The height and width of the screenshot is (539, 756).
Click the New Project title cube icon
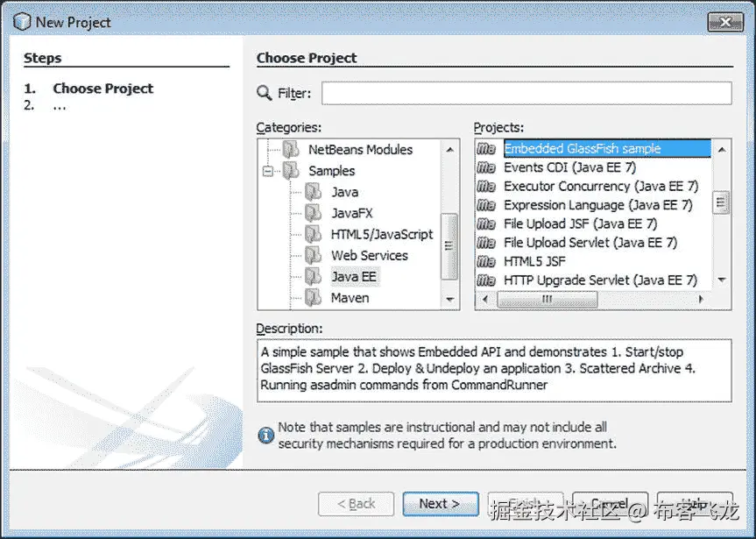pos(22,22)
